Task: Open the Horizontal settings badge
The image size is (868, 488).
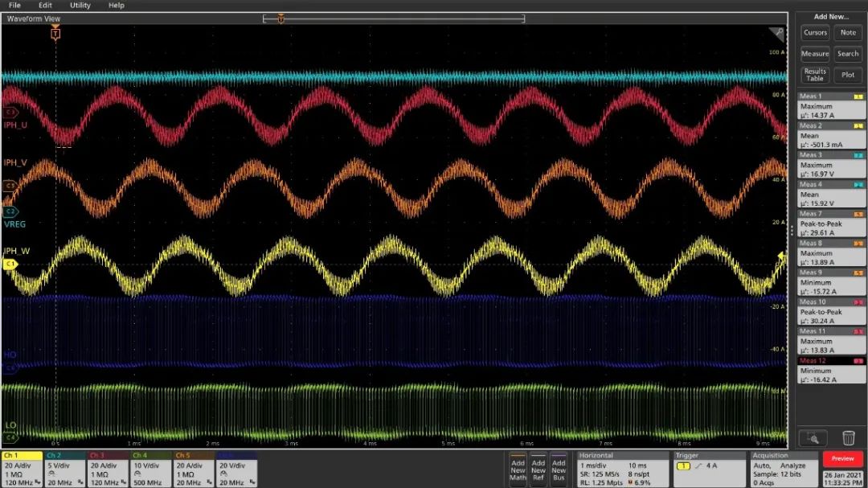Action: pyautogui.click(x=623, y=469)
